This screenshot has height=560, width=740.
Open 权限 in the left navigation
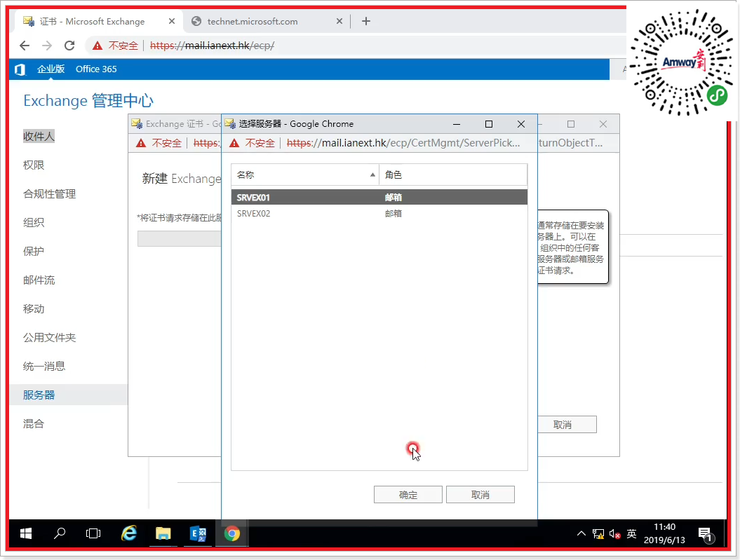pos(34,165)
